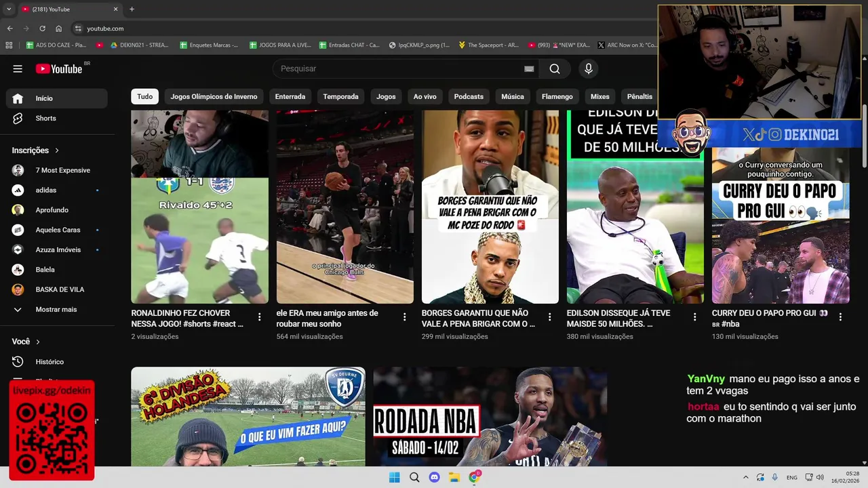Open the Rodada NBA video thumbnail

(x=490, y=417)
